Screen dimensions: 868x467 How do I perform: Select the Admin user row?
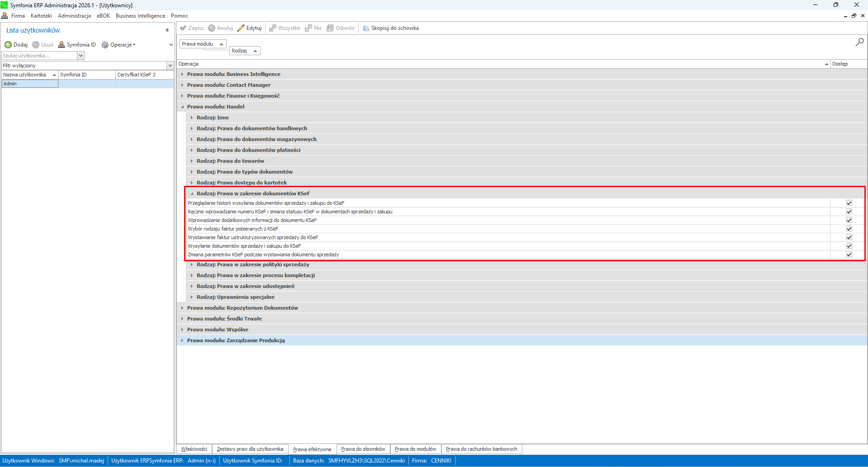(30, 84)
